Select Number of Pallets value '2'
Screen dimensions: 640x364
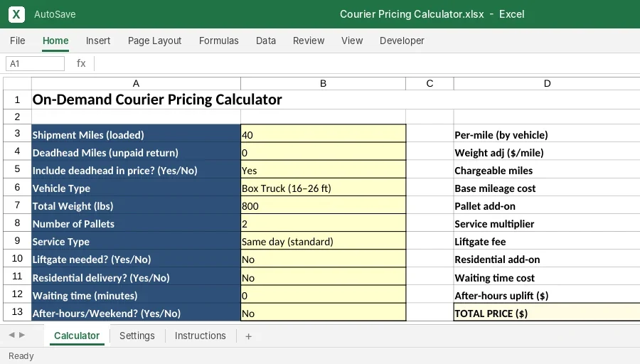click(324, 223)
